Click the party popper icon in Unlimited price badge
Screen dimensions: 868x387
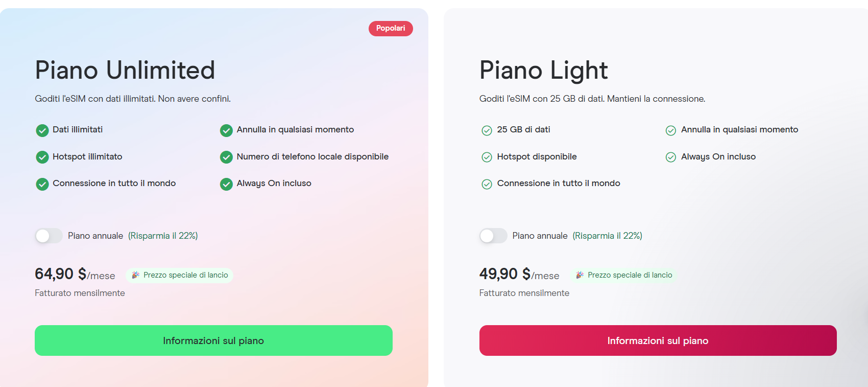[135, 275]
